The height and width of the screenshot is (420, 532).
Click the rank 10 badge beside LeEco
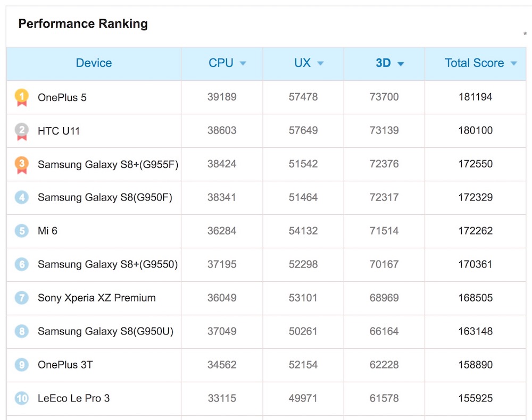[21, 398]
